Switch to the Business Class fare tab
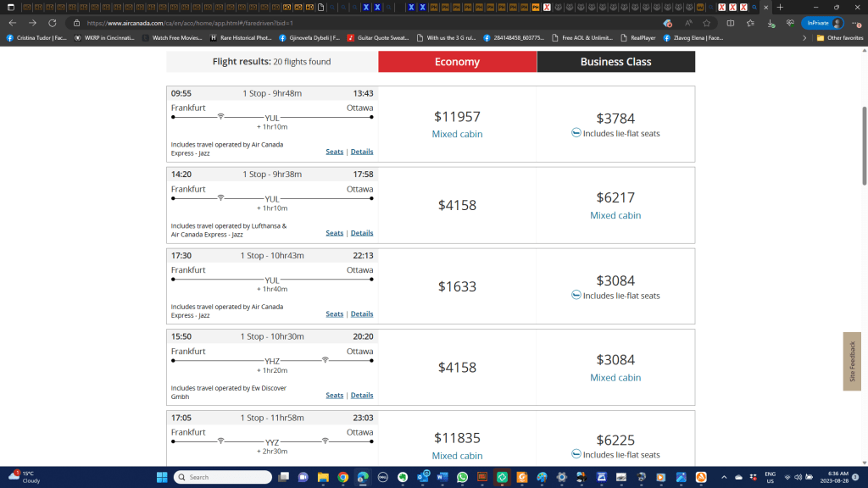 pos(615,62)
